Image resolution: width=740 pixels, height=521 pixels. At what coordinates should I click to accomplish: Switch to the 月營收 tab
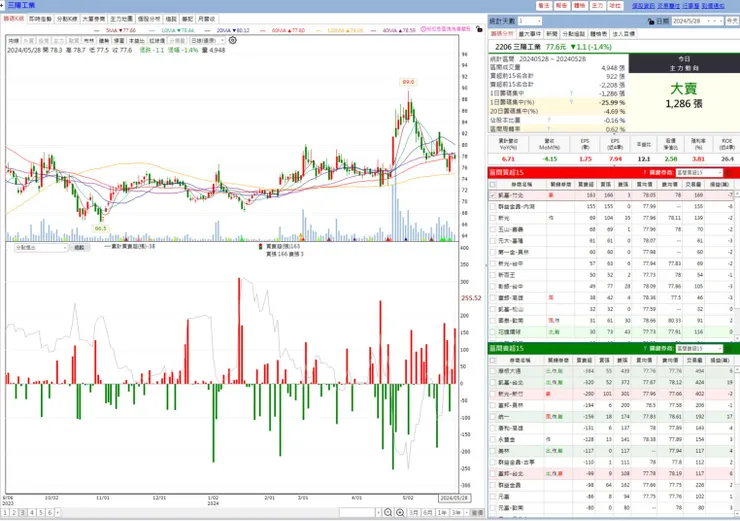[206, 19]
